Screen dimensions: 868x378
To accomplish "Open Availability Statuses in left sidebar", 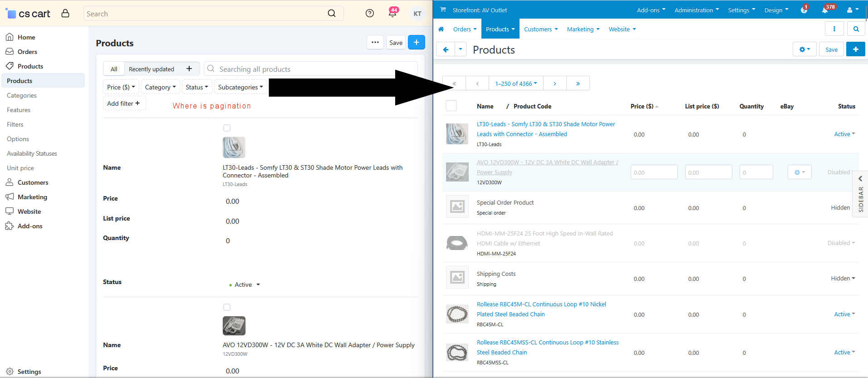I will tap(32, 153).
